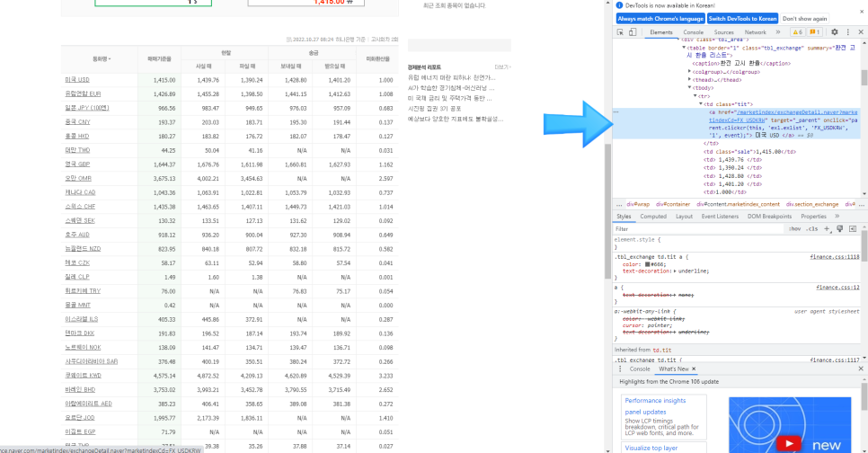Viewport: 868px width, 453px height.
Task: Click the 더보기 link beside 경제분석 리포트
Action: click(502, 67)
